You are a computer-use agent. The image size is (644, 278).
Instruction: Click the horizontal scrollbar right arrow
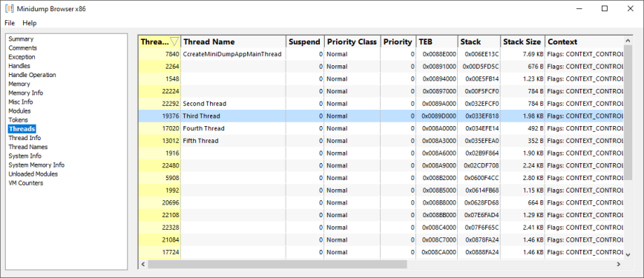pos(619,265)
